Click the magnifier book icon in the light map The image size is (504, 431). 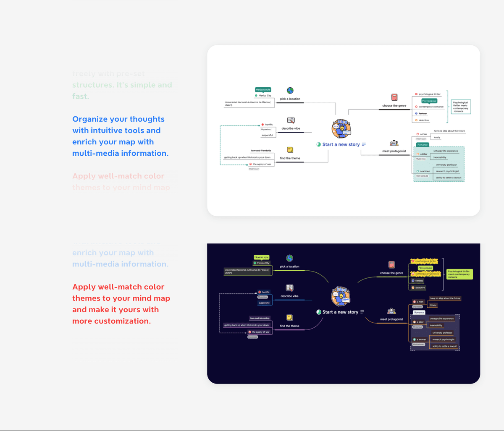(291, 120)
